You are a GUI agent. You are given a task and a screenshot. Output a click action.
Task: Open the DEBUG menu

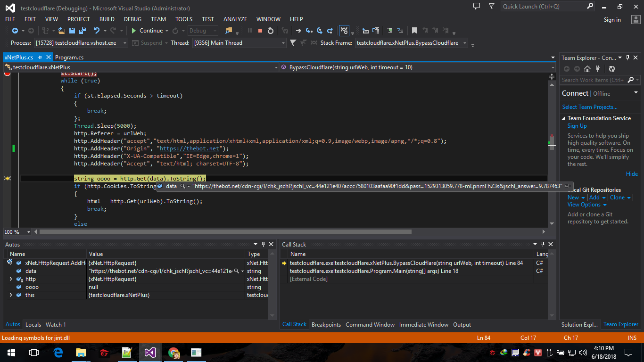pyautogui.click(x=132, y=19)
